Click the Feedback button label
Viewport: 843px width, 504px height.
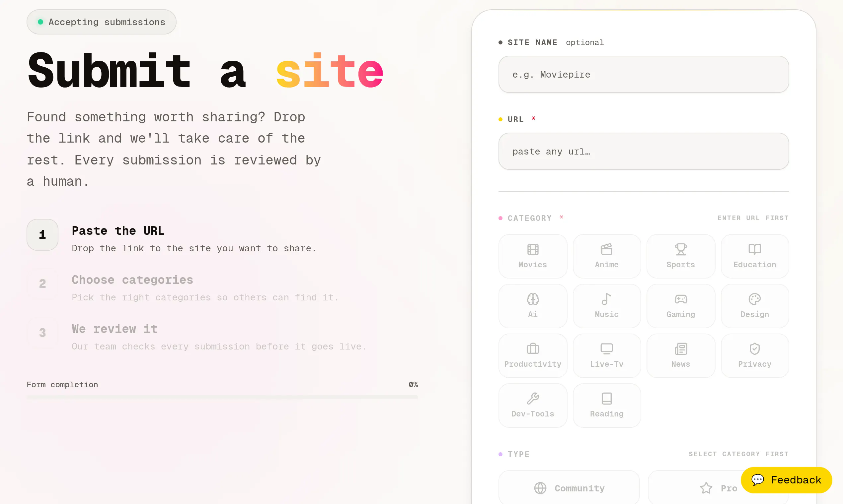pyautogui.click(x=796, y=480)
